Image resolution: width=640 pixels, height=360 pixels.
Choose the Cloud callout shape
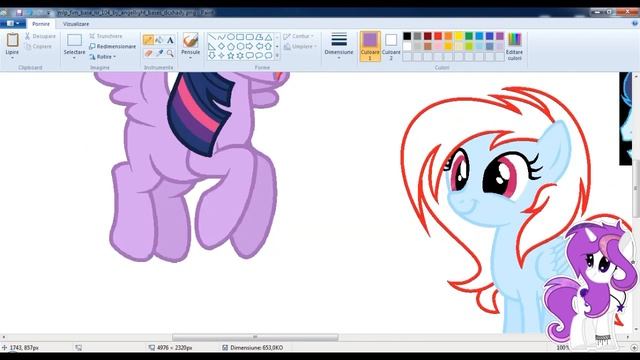coord(269,56)
